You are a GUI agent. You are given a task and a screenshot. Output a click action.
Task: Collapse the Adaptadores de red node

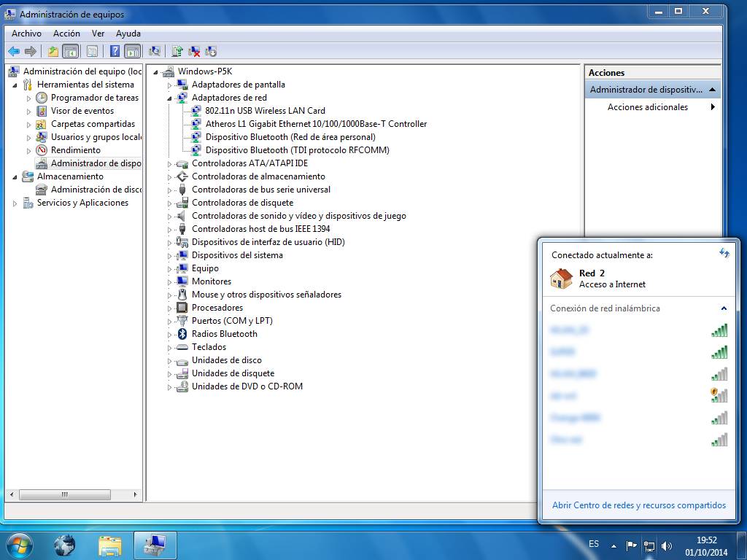click(169, 98)
